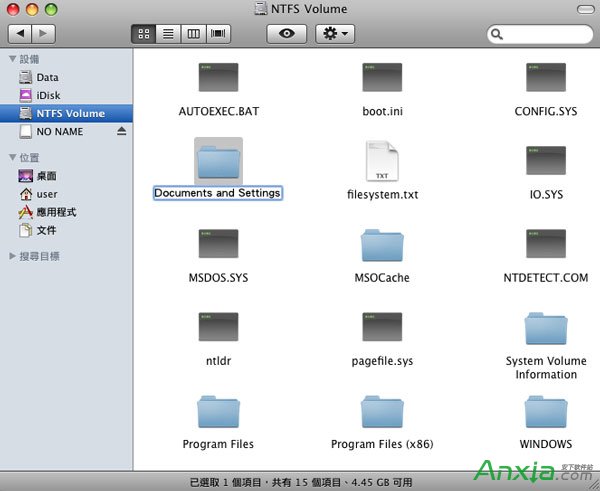The height and width of the screenshot is (491, 600).
Task: Expand the 搜尋目標 search section
Action: click(x=12, y=256)
